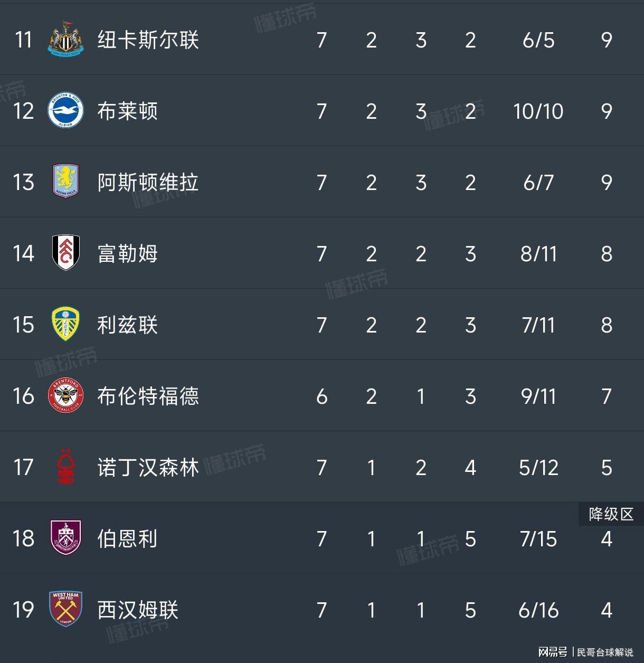Image resolution: width=644 pixels, height=663 pixels.
Task: Open the Brentford bee badge
Action: pyautogui.click(x=65, y=395)
